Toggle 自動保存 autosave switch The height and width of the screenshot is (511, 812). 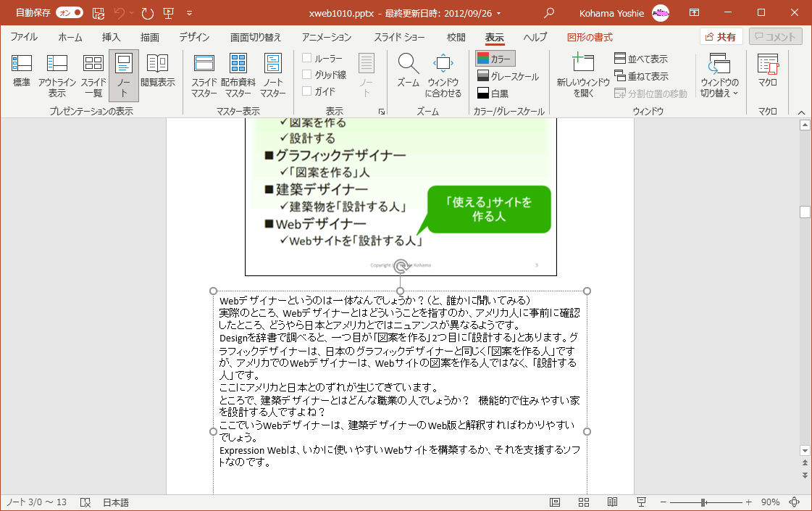70,13
